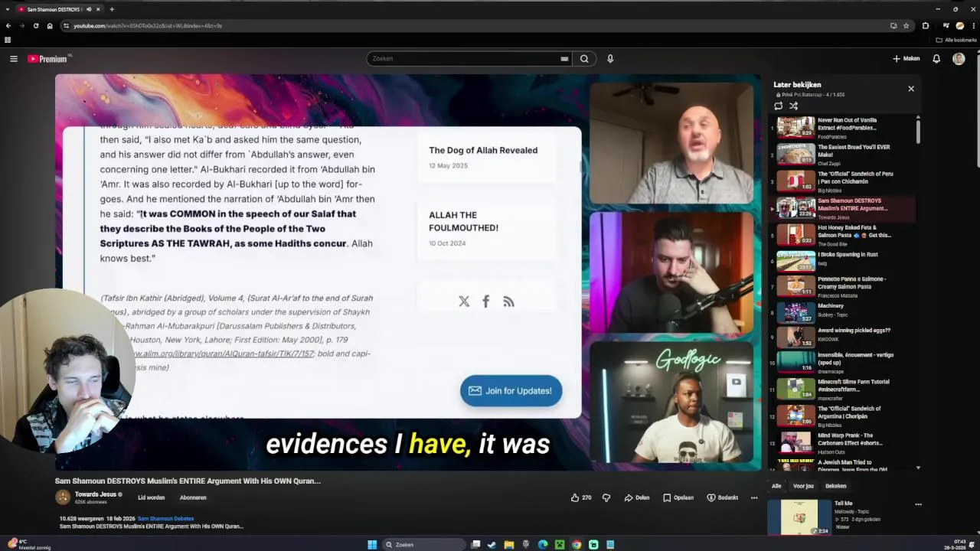Click the taskbar Zoeken search box
Image resolution: width=980 pixels, height=551 pixels.
(424, 545)
